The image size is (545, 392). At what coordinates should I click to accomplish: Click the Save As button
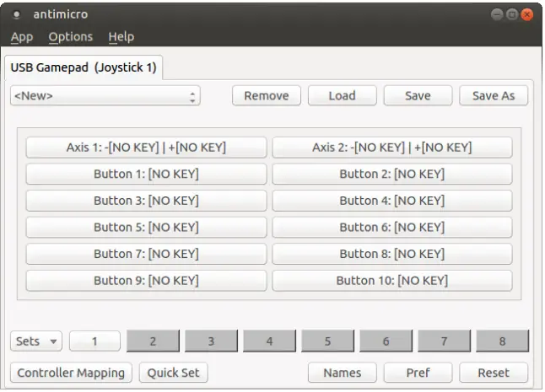(x=494, y=95)
